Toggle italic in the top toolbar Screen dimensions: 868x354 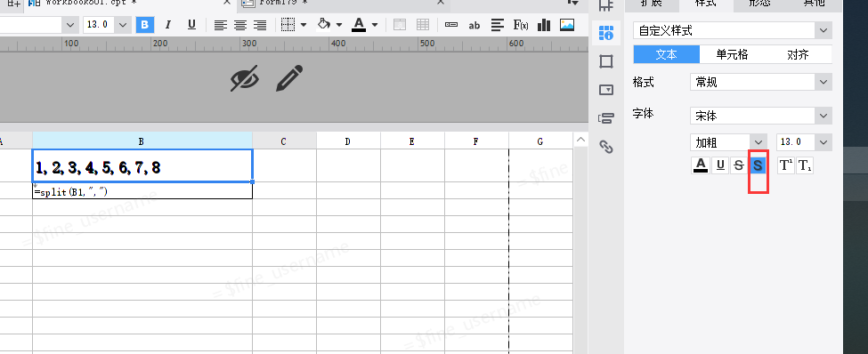coord(168,25)
